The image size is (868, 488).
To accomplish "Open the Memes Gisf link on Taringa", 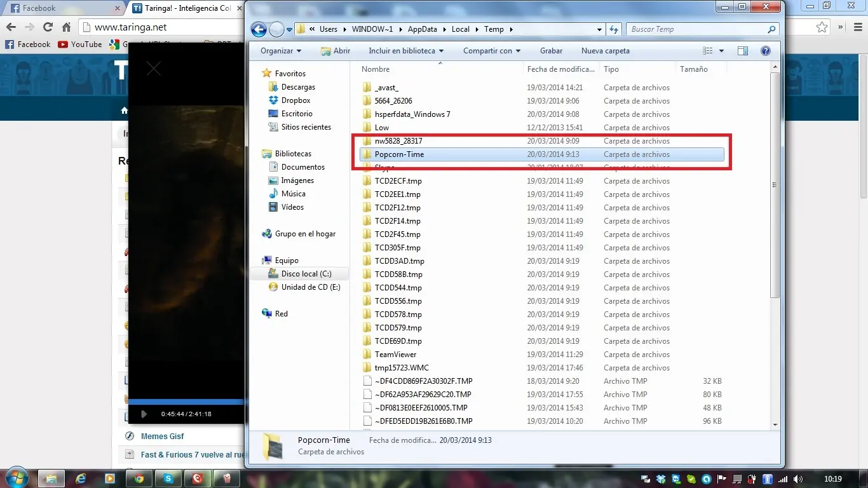I will point(163,437).
